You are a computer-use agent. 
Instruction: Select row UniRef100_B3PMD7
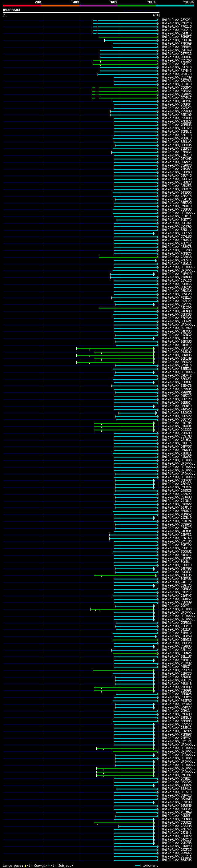click(x=176, y=382)
